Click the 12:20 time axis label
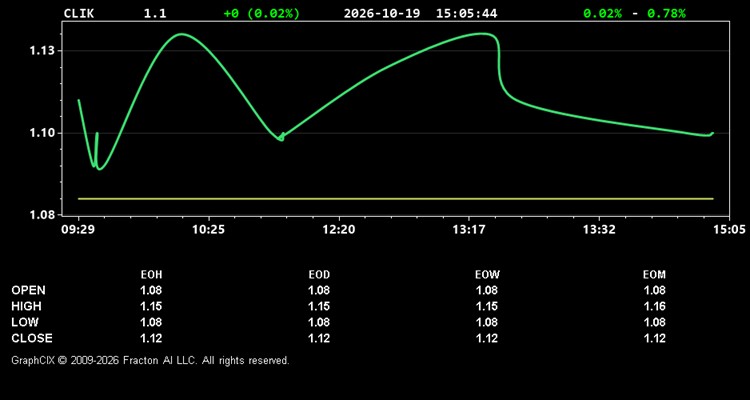This screenshot has width=750, height=400. 339,229
